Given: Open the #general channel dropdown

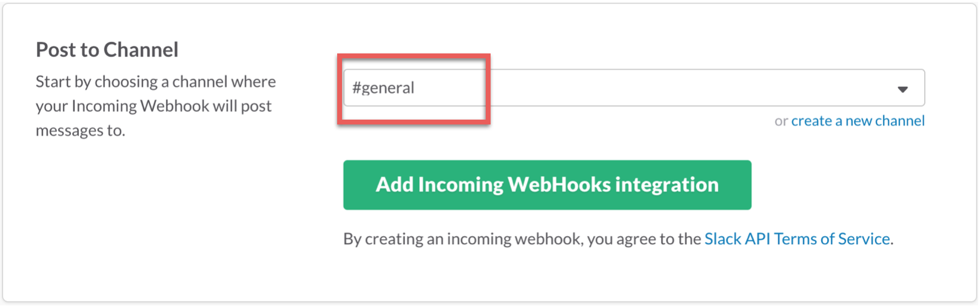Looking at the screenshot, I should point(634,88).
